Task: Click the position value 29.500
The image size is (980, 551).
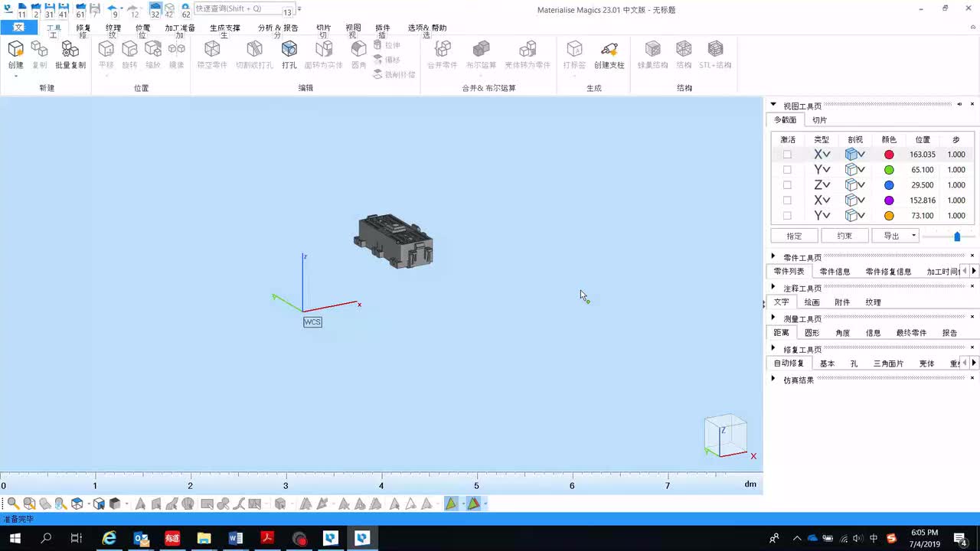Action: pos(923,185)
